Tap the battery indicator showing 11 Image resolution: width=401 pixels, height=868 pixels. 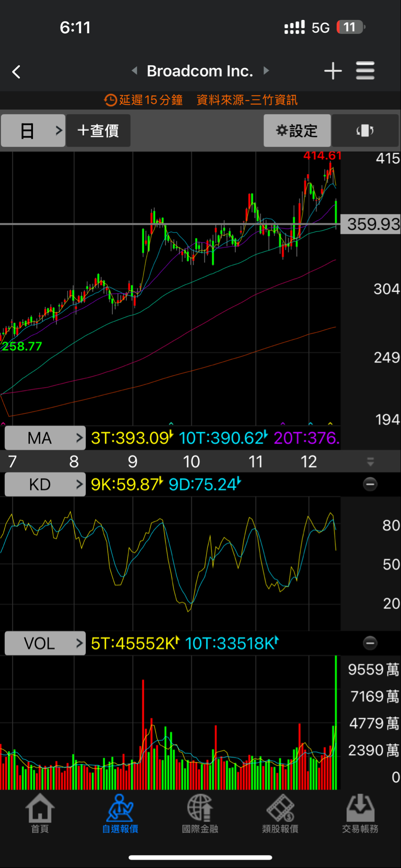351,27
